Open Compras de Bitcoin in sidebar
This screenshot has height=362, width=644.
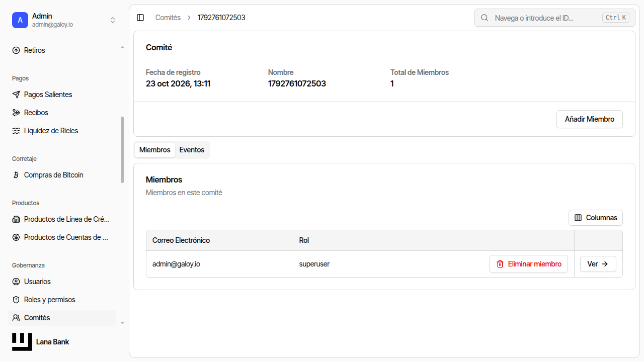(x=62, y=175)
